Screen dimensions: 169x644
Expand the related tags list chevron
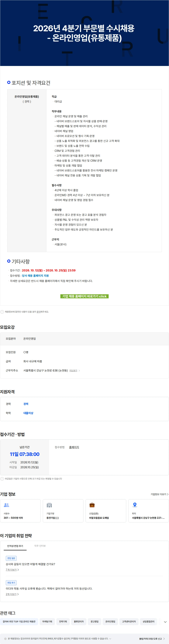(x=165, y=622)
